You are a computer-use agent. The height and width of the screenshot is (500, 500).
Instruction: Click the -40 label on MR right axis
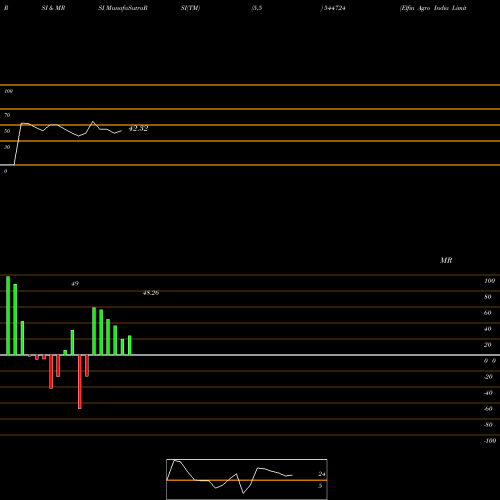488,393
